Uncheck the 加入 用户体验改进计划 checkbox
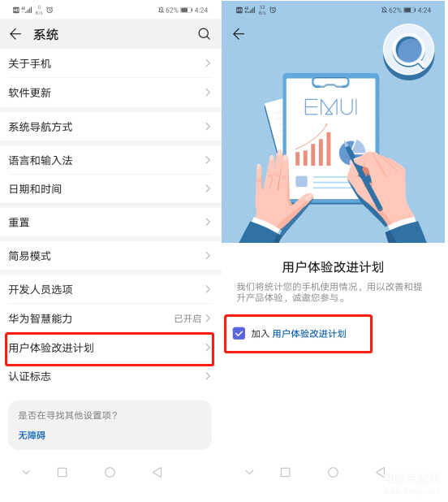448x502 pixels. coord(239,333)
